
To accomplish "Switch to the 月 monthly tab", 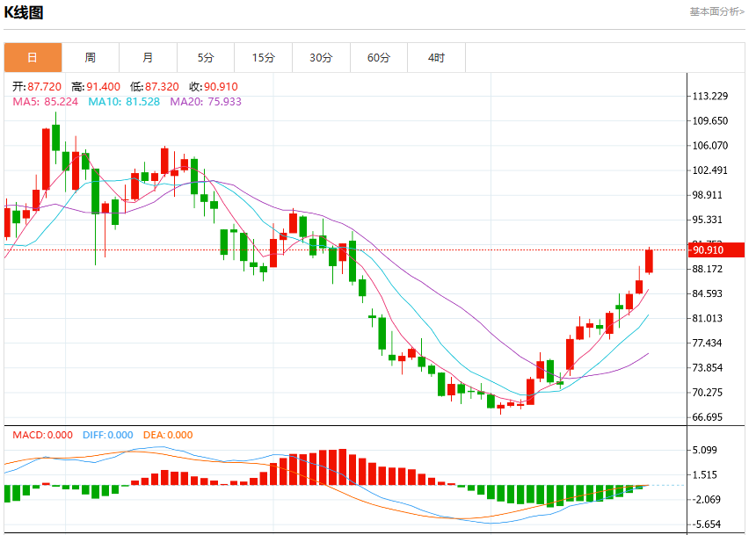I will coord(148,57).
